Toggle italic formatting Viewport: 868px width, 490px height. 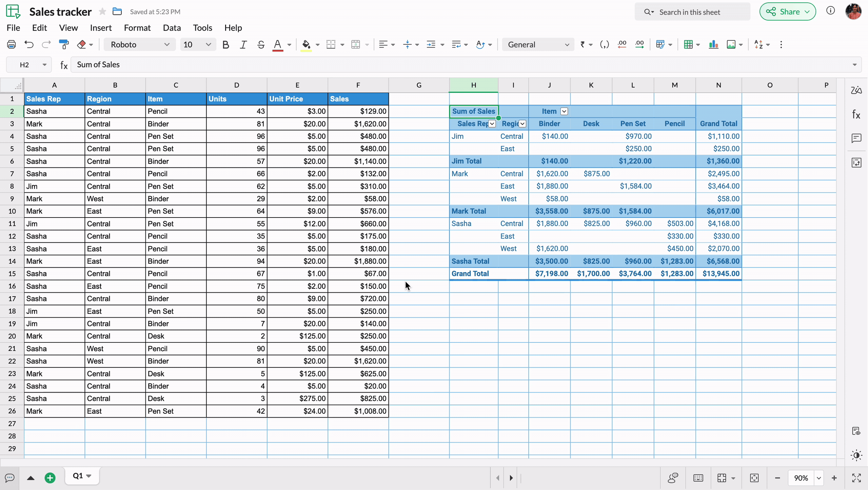243,44
